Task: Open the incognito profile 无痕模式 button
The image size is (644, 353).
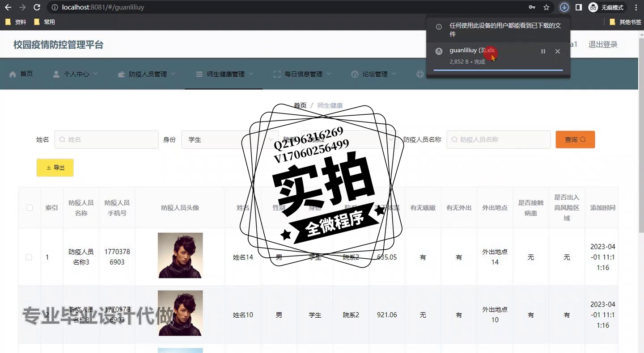Action: (606, 7)
